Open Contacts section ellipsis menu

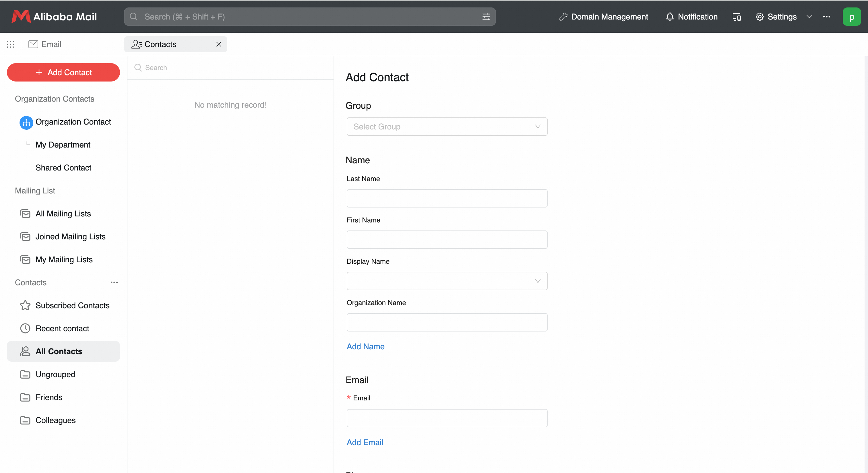(114, 282)
